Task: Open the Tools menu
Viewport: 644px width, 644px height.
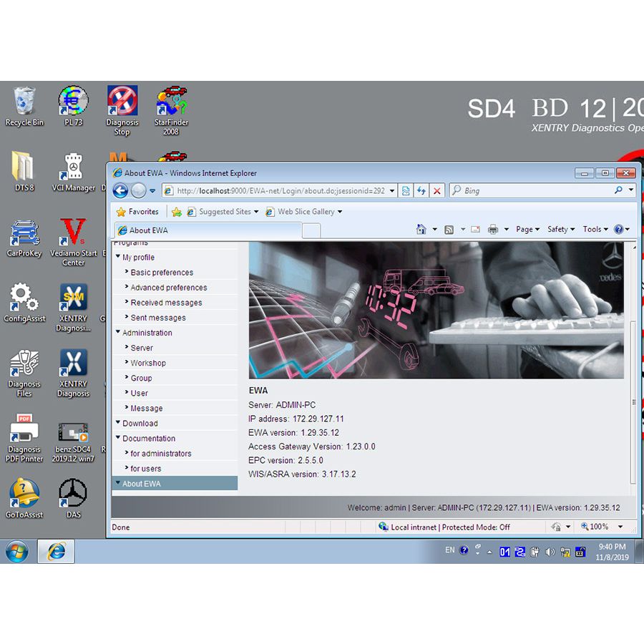Action: tap(595, 230)
